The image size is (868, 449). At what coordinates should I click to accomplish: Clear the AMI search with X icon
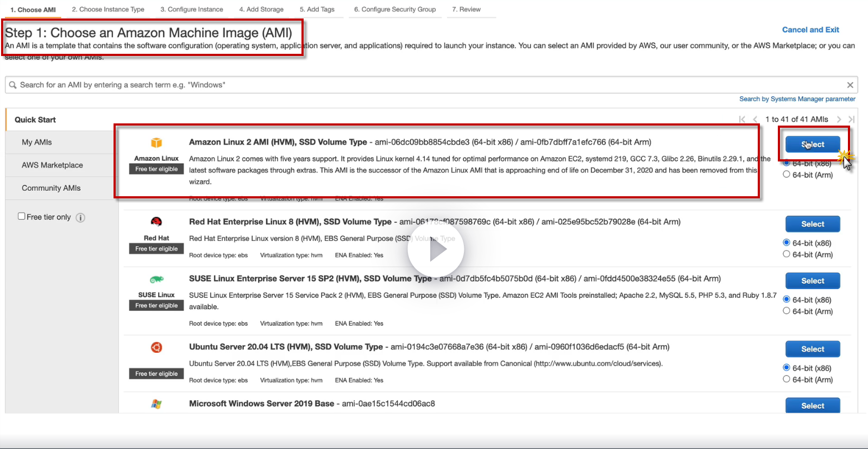point(850,85)
